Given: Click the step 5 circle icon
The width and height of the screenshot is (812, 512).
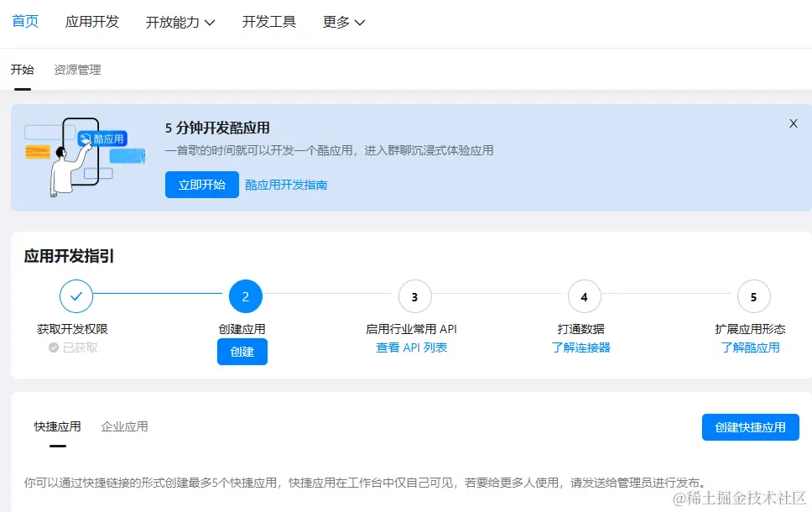Looking at the screenshot, I should (753, 296).
